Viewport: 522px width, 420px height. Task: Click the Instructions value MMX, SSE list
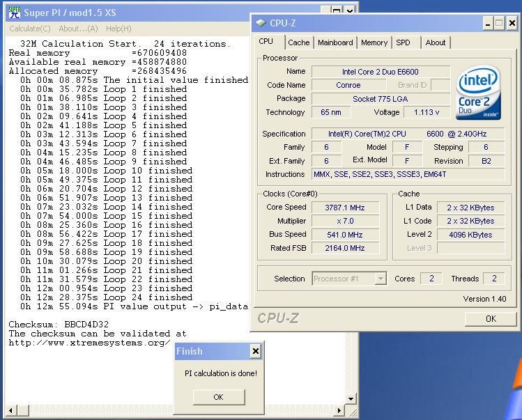[408, 174]
